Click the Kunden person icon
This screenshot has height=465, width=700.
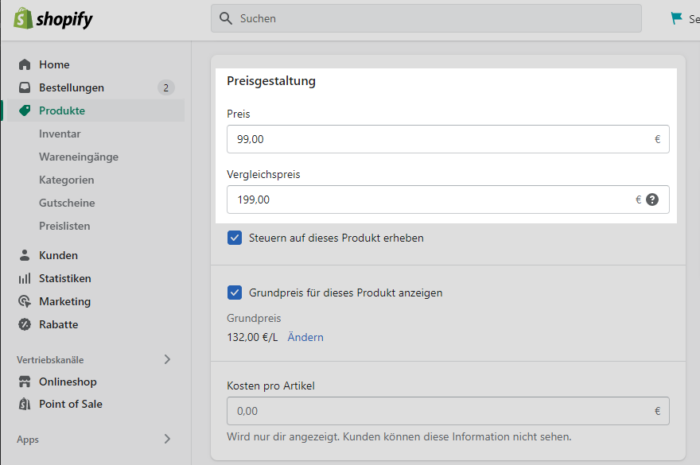[x=25, y=255]
